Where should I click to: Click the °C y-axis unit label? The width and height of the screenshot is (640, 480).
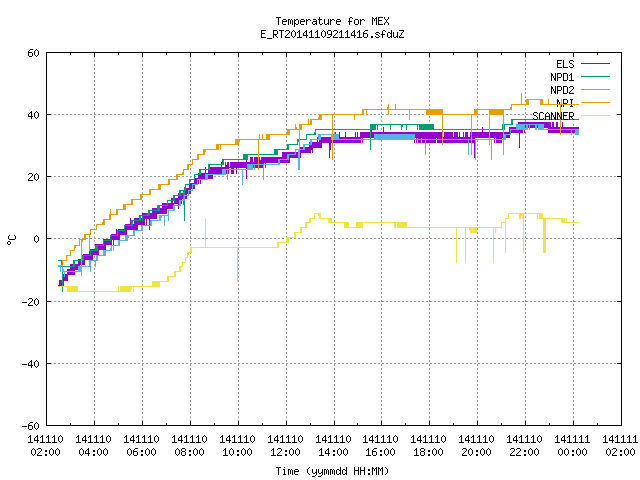pos(11,240)
